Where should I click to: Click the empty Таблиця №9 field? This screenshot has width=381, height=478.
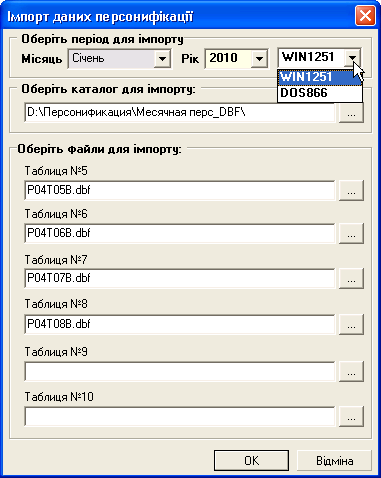pos(180,371)
